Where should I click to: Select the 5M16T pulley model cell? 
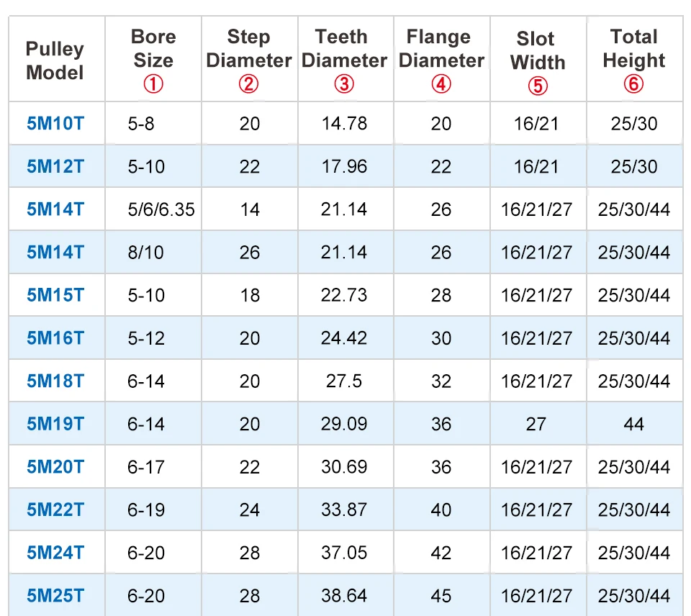[x=55, y=338]
